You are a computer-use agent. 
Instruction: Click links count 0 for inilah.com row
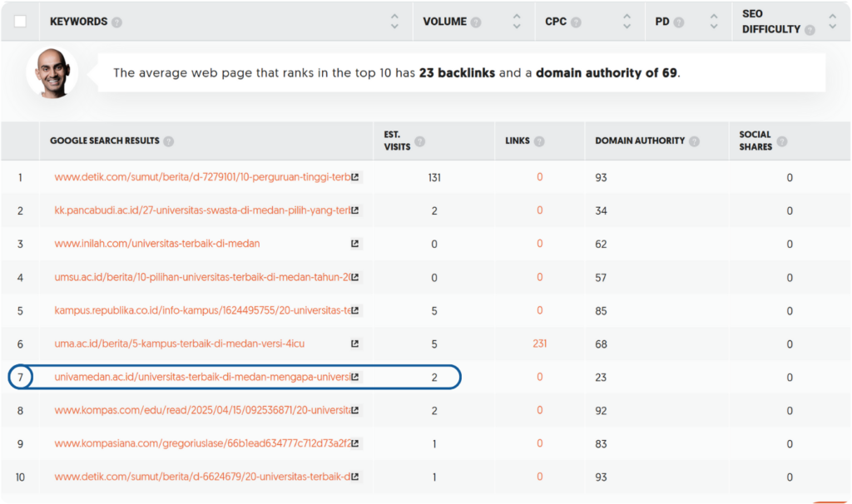coord(539,244)
